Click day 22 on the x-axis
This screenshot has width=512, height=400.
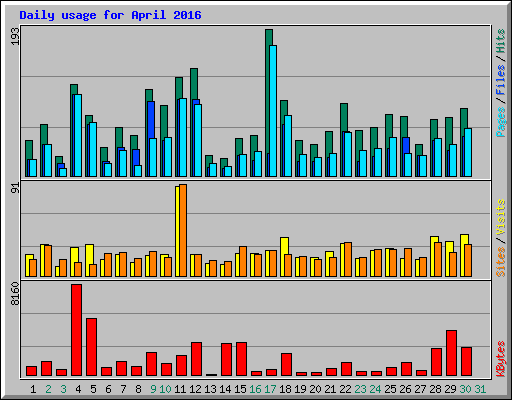click(345, 389)
